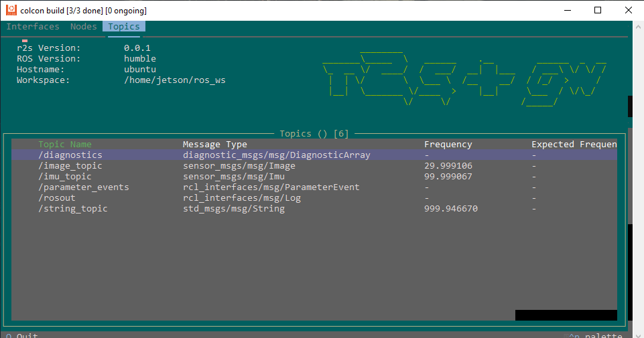Screen dimensions: 644x338
Task: Click the Message Type column header
Action: coord(214,145)
